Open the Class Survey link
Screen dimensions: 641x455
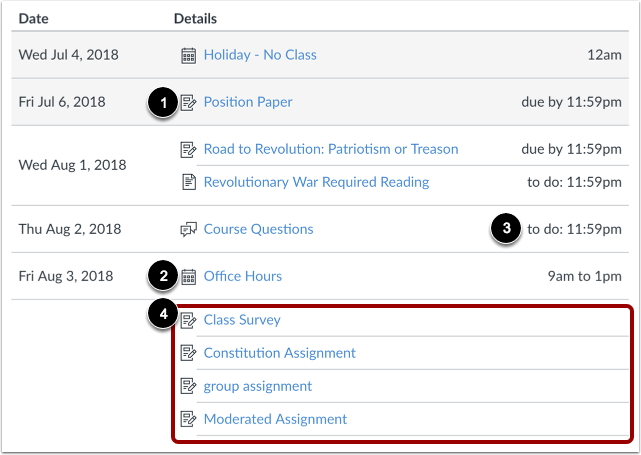tap(242, 320)
